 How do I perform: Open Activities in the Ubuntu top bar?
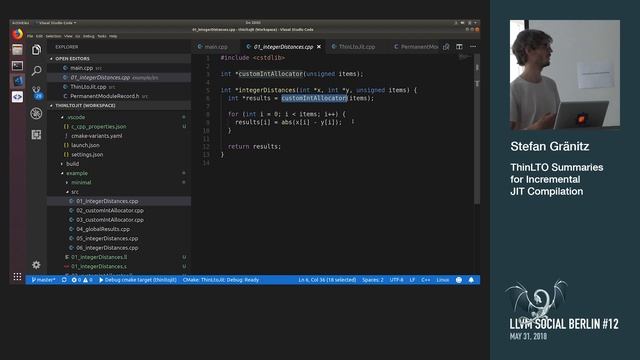point(20,23)
